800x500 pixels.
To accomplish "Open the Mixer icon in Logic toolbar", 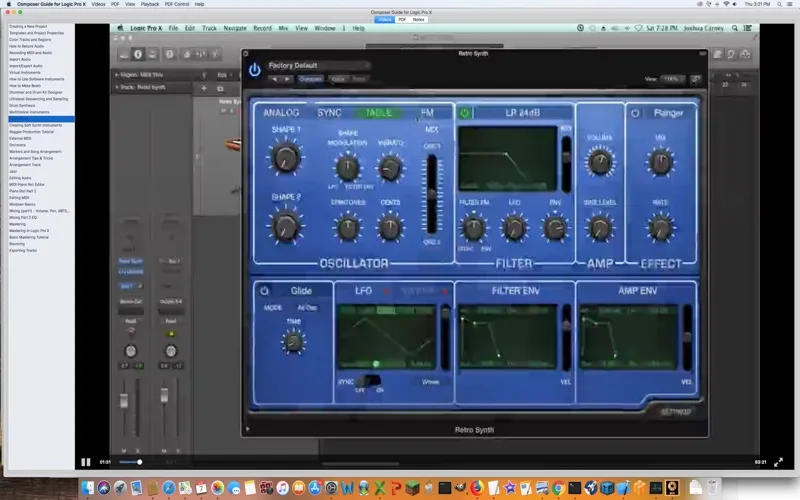I will (x=201, y=54).
